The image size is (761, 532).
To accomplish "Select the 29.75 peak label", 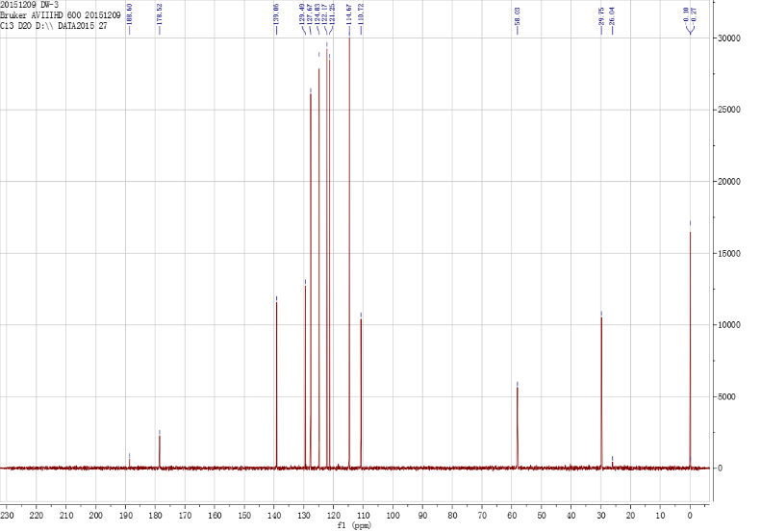I will click(x=601, y=16).
